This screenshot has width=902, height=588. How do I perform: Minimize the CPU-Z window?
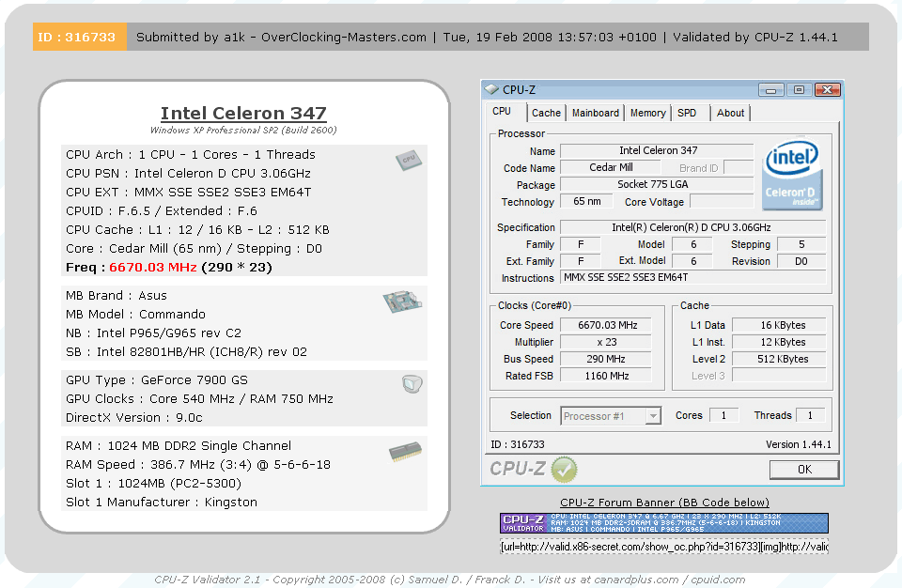click(770, 90)
